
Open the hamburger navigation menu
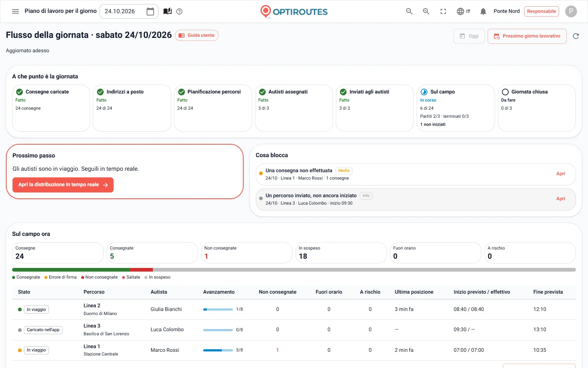pos(15,11)
